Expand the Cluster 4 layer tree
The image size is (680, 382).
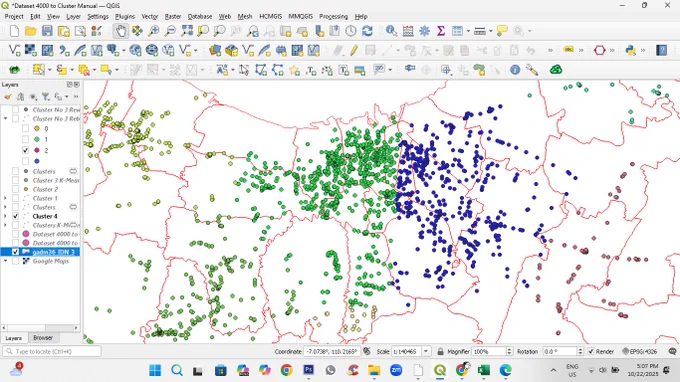[5, 216]
